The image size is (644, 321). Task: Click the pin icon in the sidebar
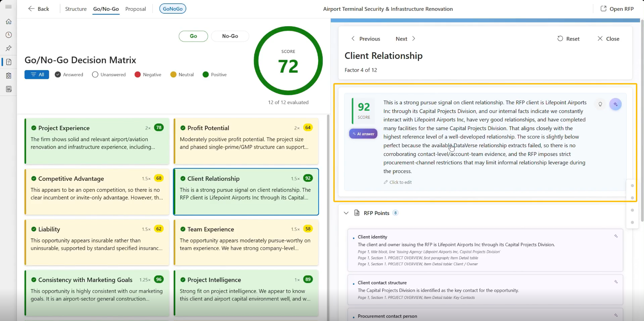pos(9,48)
